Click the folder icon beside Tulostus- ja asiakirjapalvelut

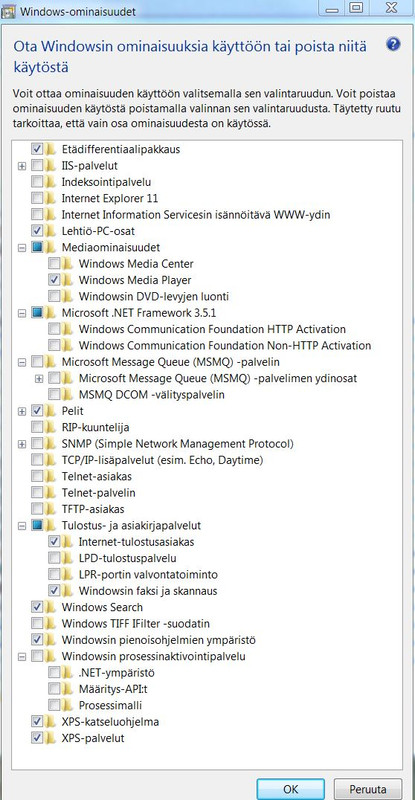(50, 526)
